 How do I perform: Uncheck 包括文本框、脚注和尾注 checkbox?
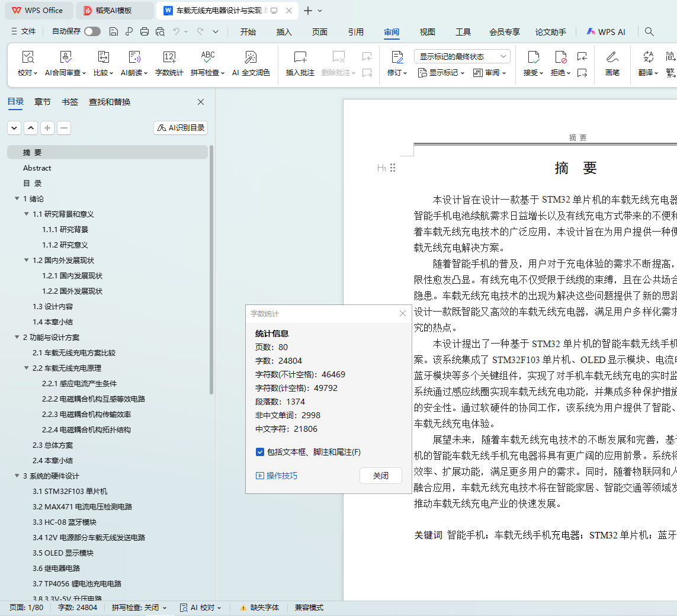pos(260,452)
